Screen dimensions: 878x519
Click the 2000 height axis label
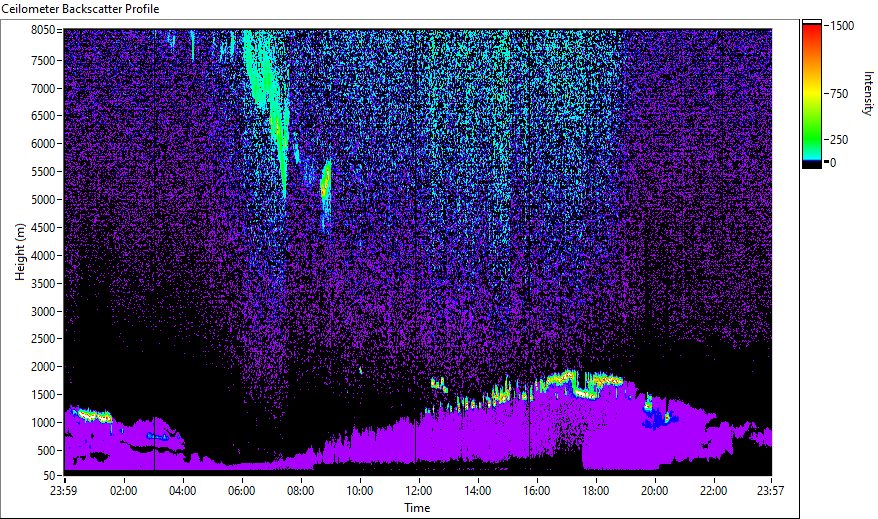[43, 367]
